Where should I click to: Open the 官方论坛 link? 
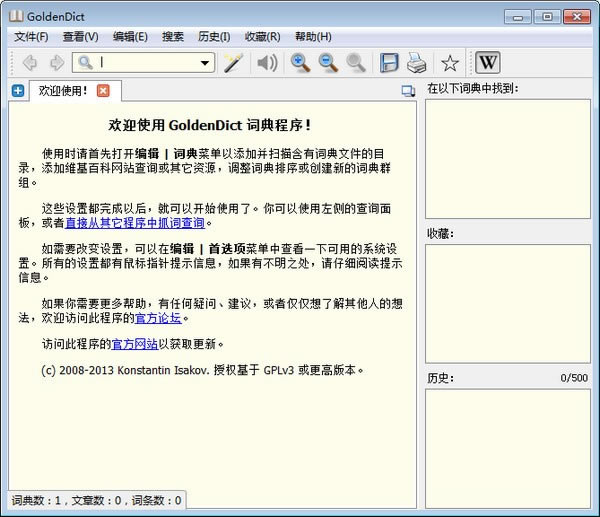tap(158, 318)
